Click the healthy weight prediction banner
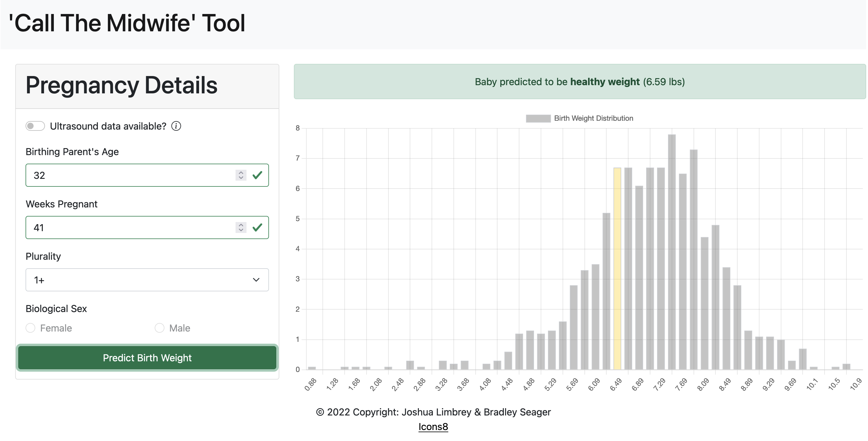This screenshot has height=441, width=868. tap(580, 82)
